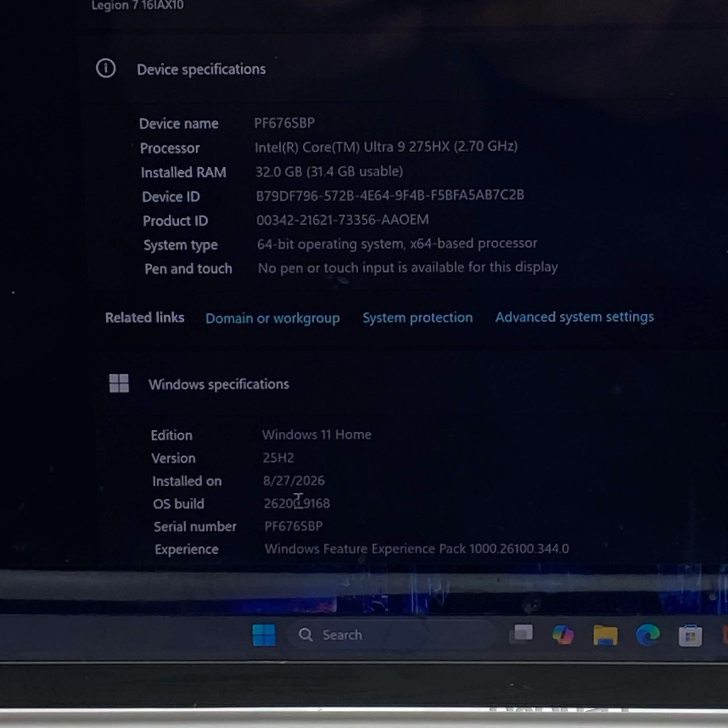Image resolution: width=728 pixels, height=728 pixels.
Task: Select the Pen and touch value text
Action: tap(408, 268)
